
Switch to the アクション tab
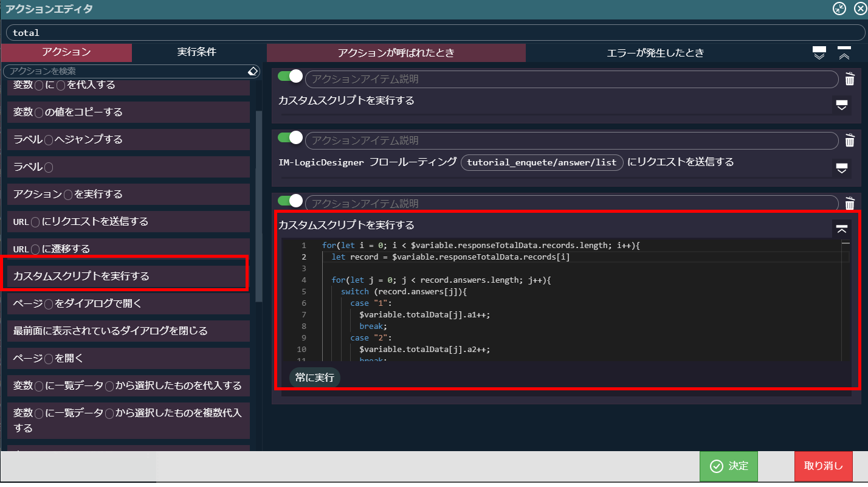(x=66, y=52)
